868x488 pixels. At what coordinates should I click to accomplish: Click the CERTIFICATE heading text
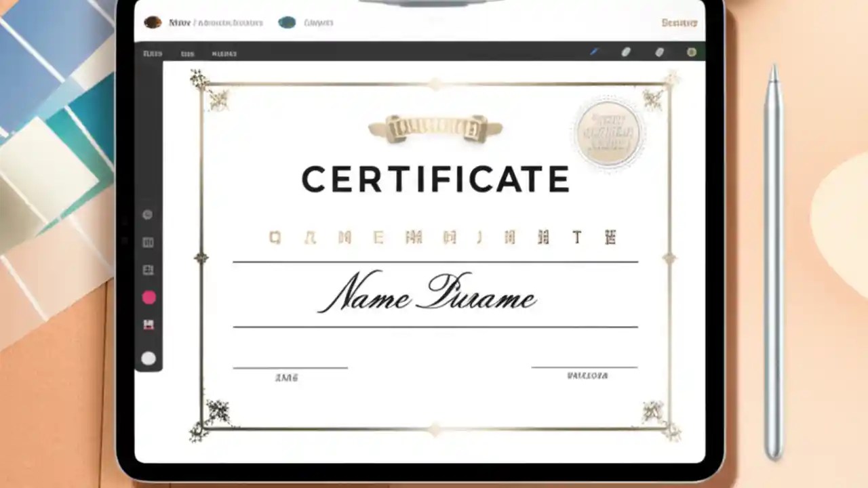coord(435,178)
